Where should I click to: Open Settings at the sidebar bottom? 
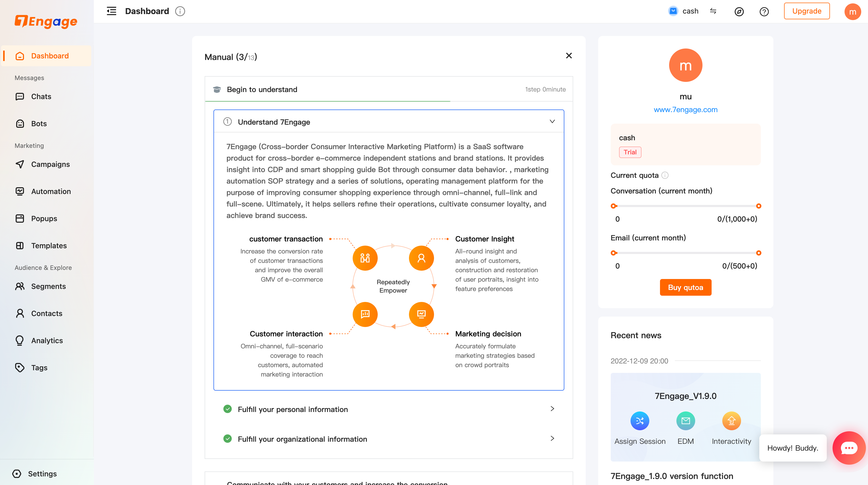tap(42, 474)
